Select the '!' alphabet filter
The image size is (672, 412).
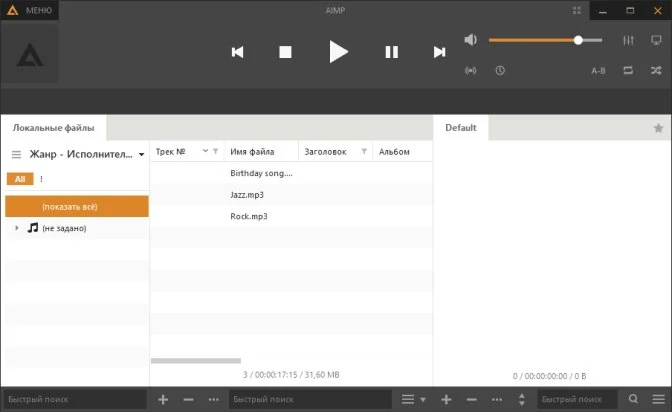[x=41, y=179]
